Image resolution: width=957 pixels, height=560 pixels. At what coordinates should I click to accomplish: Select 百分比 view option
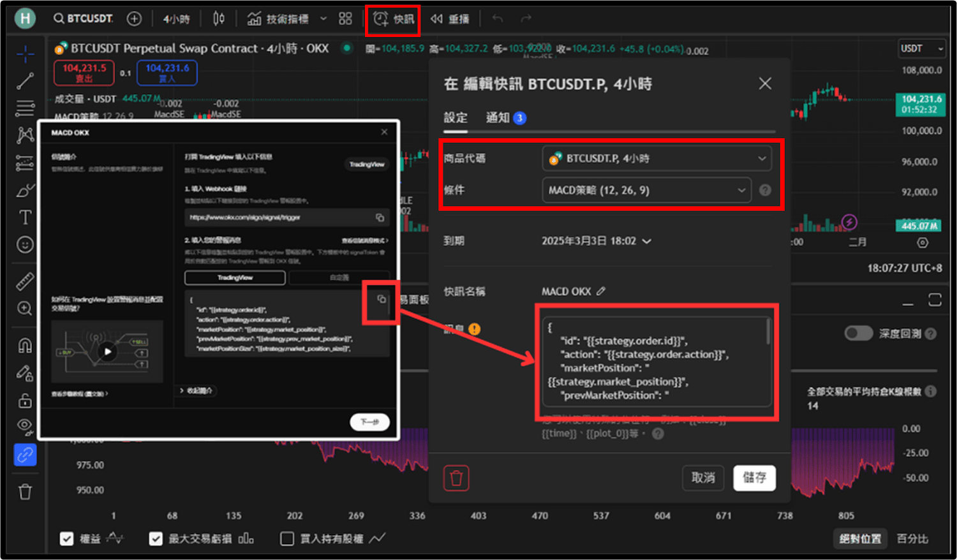point(912,539)
